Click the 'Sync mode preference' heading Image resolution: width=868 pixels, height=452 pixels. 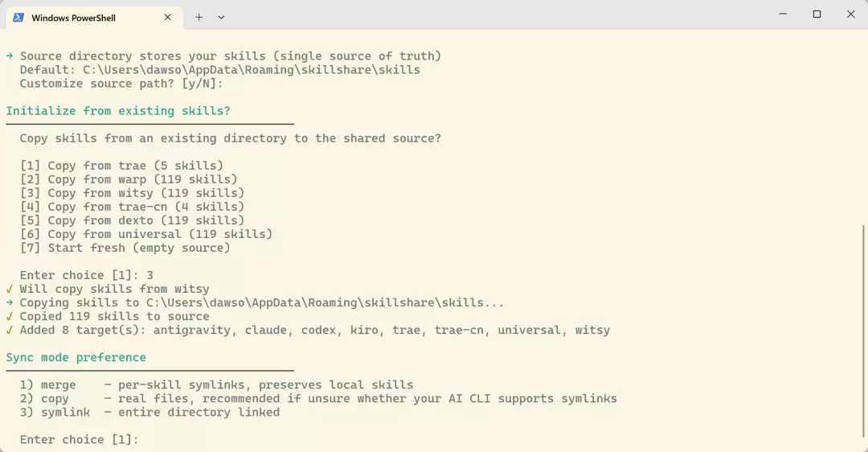pos(76,358)
